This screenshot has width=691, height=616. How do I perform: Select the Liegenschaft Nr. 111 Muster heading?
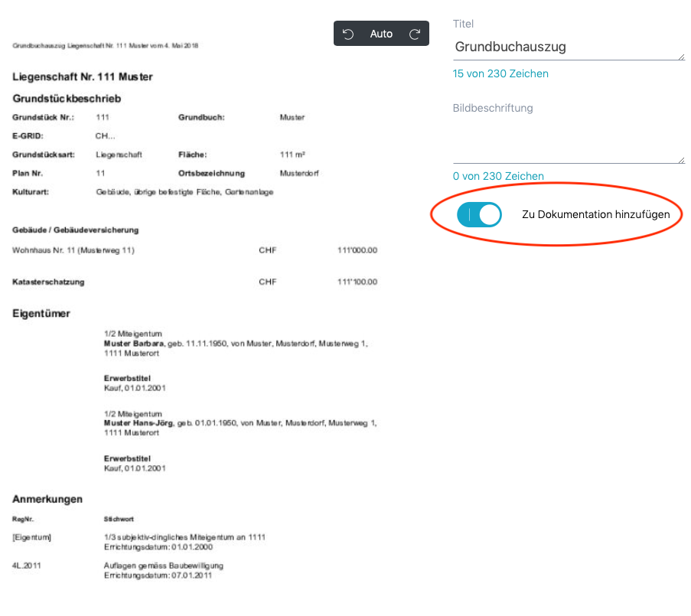pos(83,77)
